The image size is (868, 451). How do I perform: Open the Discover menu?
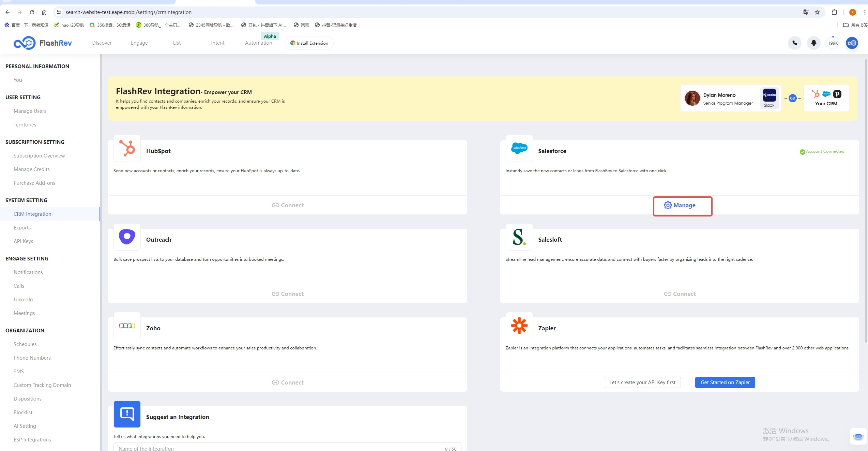pyautogui.click(x=102, y=43)
